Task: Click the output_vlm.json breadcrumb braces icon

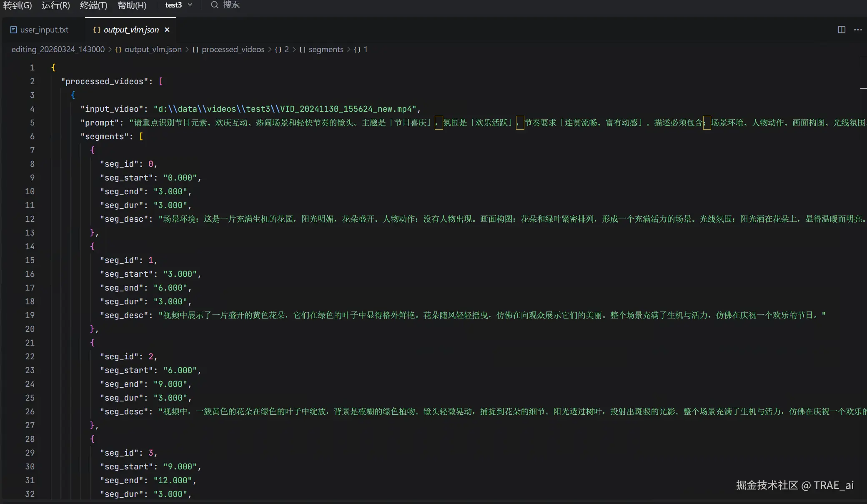Action: coord(118,50)
